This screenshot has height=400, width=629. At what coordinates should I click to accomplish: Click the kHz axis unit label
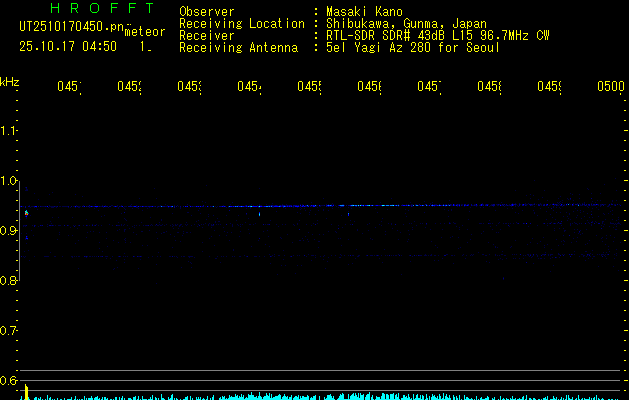tap(10, 81)
